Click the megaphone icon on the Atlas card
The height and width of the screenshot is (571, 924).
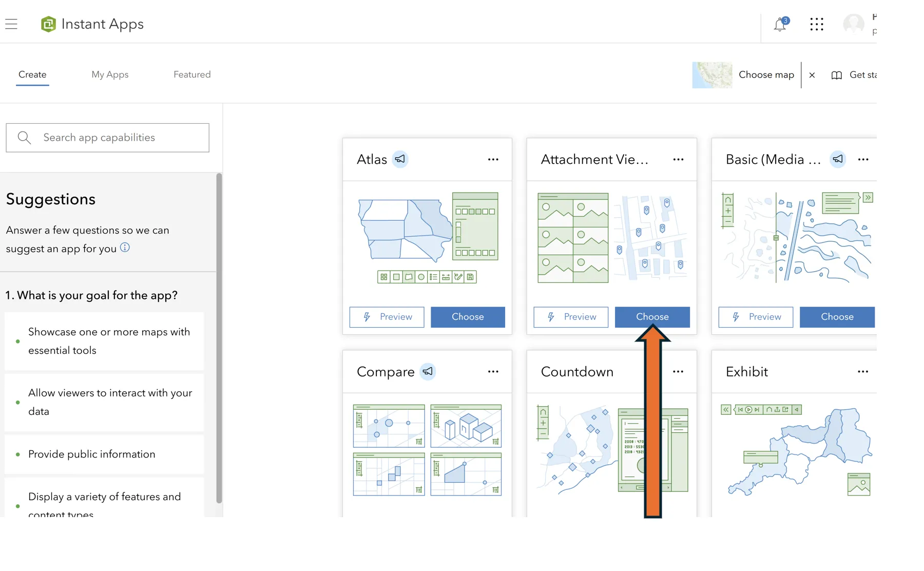click(x=401, y=159)
